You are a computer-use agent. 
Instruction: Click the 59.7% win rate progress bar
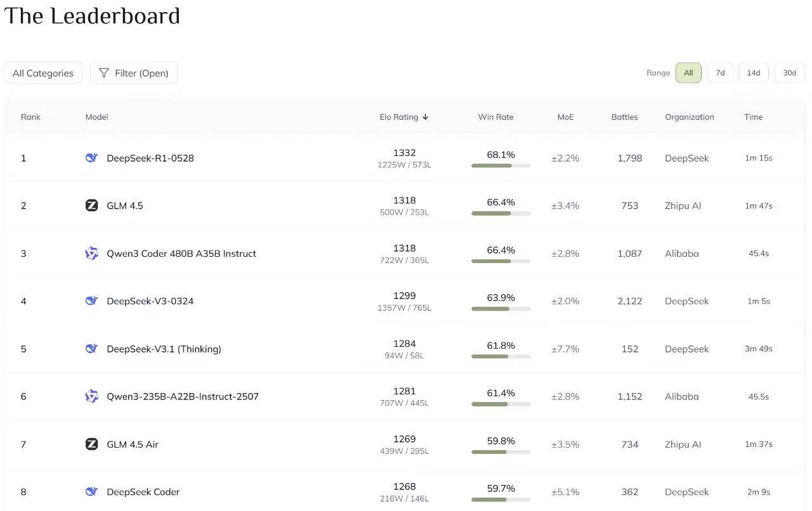[x=501, y=500]
